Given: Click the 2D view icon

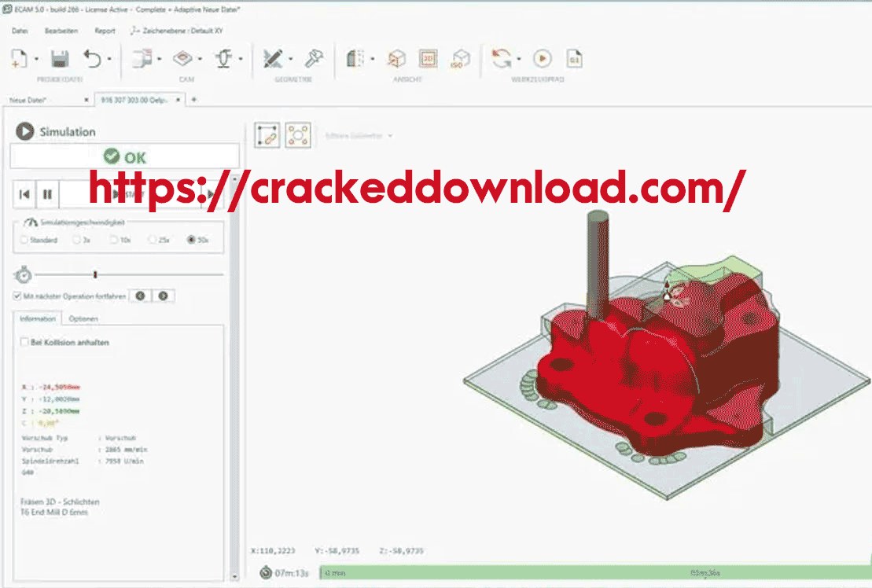Looking at the screenshot, I should 428,59.
